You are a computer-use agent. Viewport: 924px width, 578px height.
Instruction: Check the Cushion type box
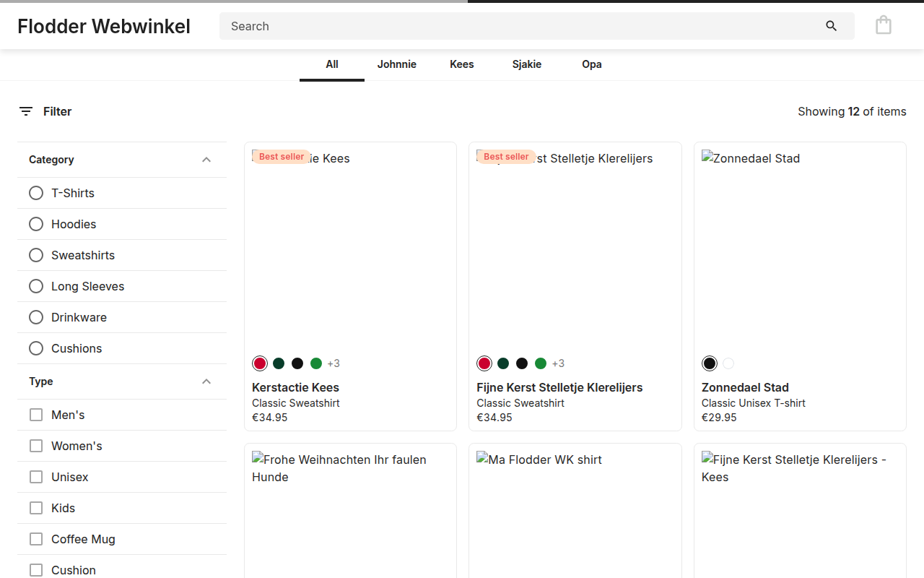click(x=36, y=570)
